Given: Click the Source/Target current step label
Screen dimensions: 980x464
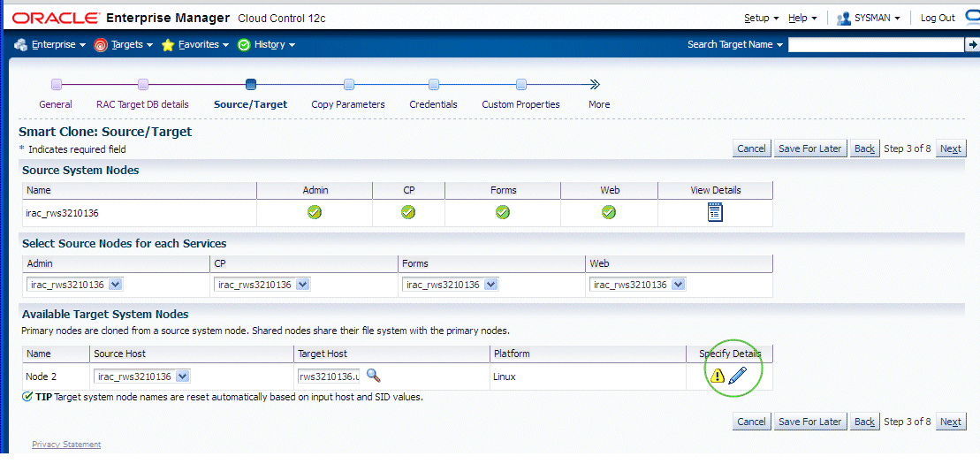Looking at the screenshot, I should [x=251, y=104].
